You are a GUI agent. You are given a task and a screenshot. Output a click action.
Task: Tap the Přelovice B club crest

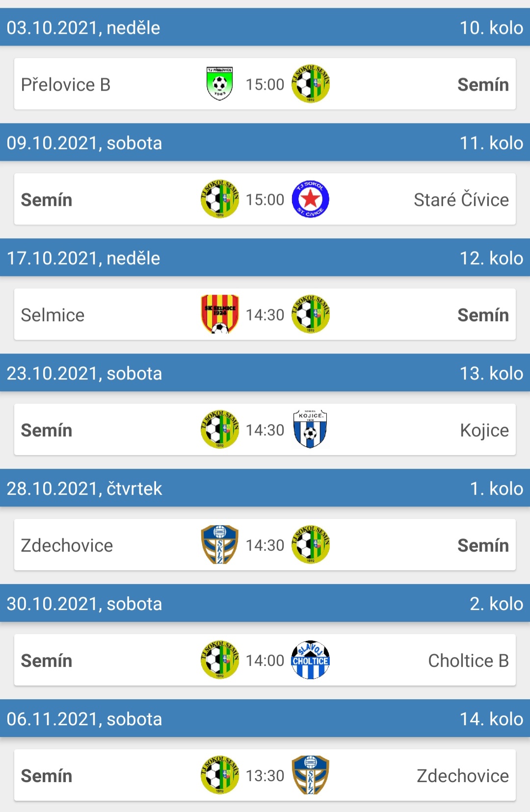coord(219,84)
